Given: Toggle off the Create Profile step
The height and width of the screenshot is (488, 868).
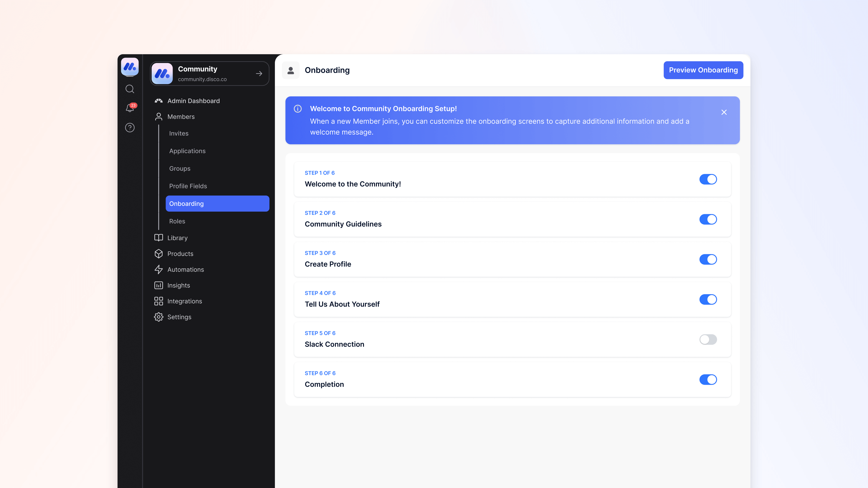Looking at the screenshot, I should tap(708, 259).
